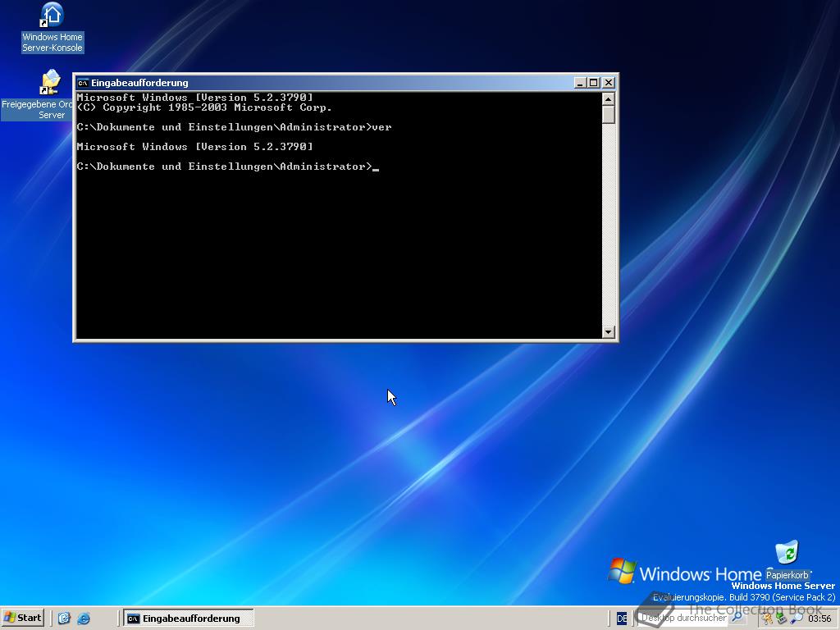Minimize the Eingabeaufforderung window
This screenshot has height=630, width=840.
pyautogui.click(x=580, y=83)
